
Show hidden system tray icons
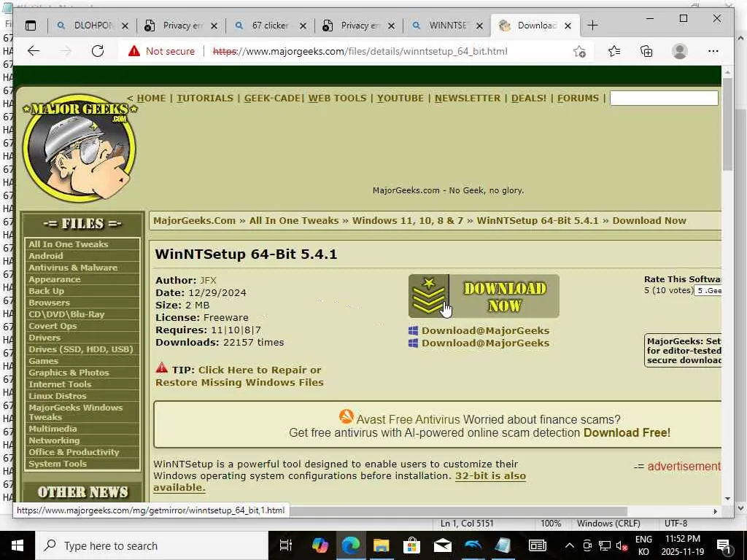[569, 545]
